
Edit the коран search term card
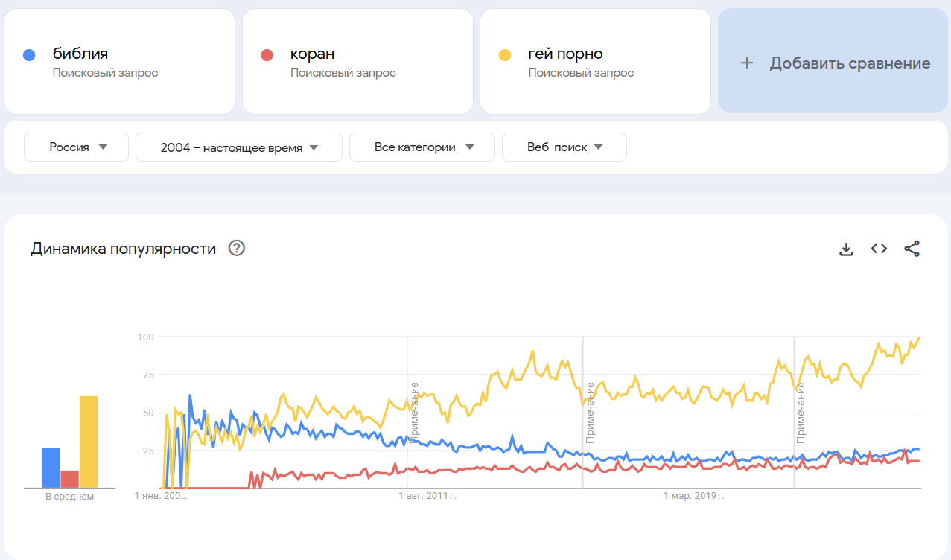click(357, 62)
